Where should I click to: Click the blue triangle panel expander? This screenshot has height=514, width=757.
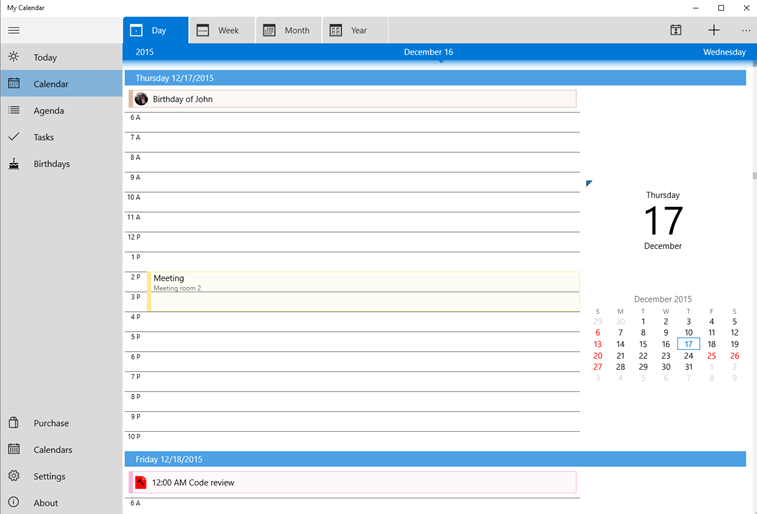point(589,183)
